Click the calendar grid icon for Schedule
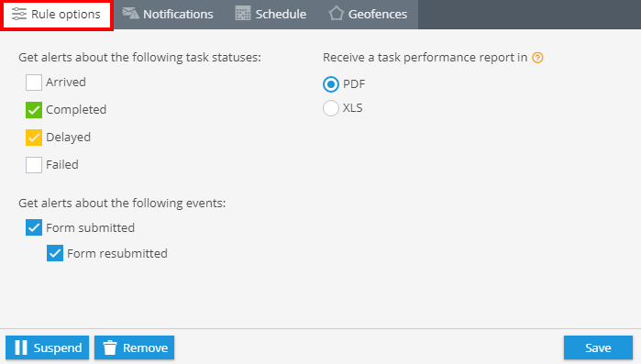The height and width of the screenshot is (364, 641). [243, 14]
